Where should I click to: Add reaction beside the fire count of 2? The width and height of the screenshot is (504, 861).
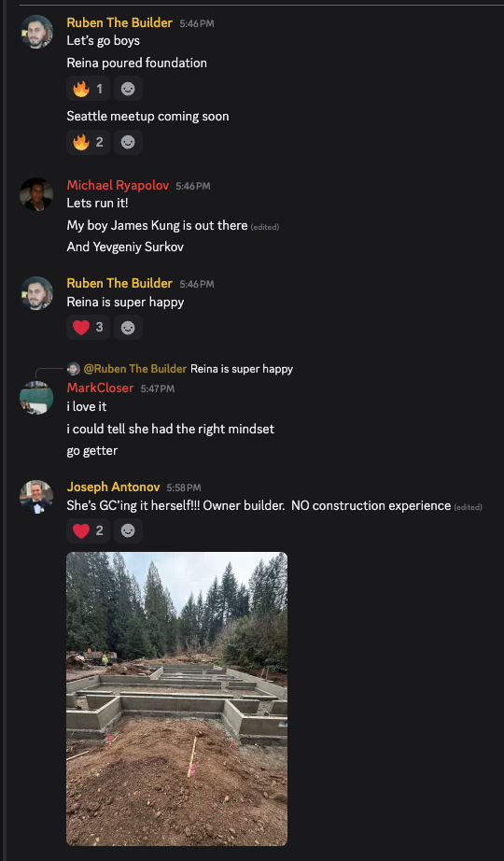point(128,142)
